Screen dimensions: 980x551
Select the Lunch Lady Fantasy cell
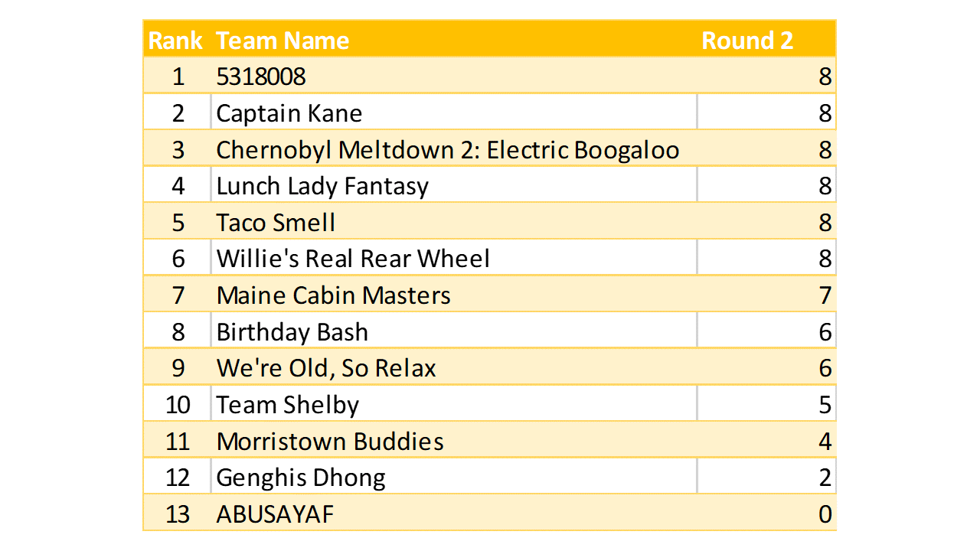[x=322, y=186]
